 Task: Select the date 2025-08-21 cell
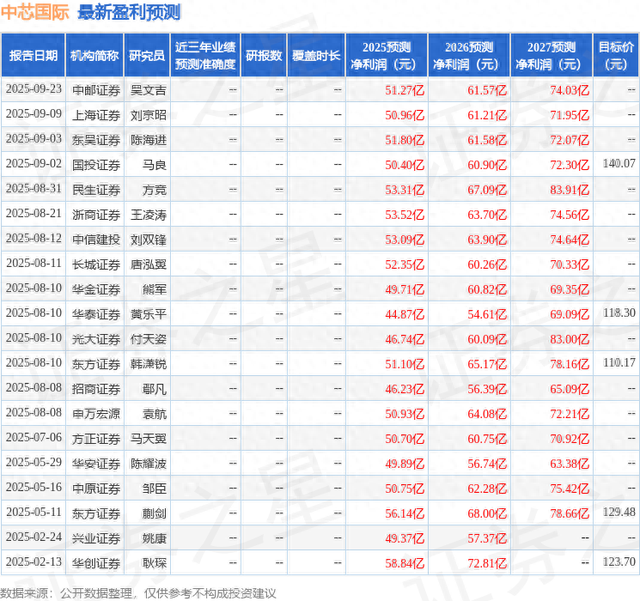(33, 214)
